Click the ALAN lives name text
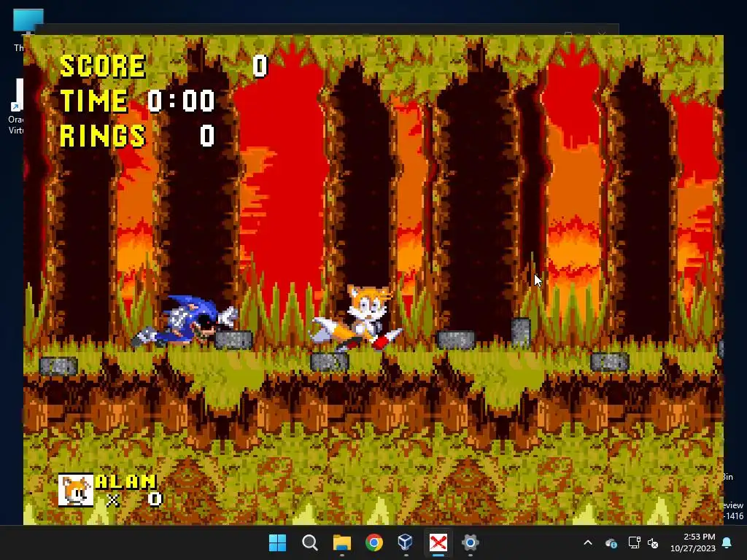The height and width of the screenshot is (560, 747). click(125, 481)
